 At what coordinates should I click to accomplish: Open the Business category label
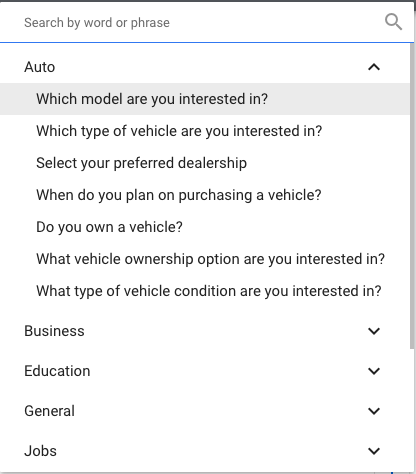click(x=54, y=331)
